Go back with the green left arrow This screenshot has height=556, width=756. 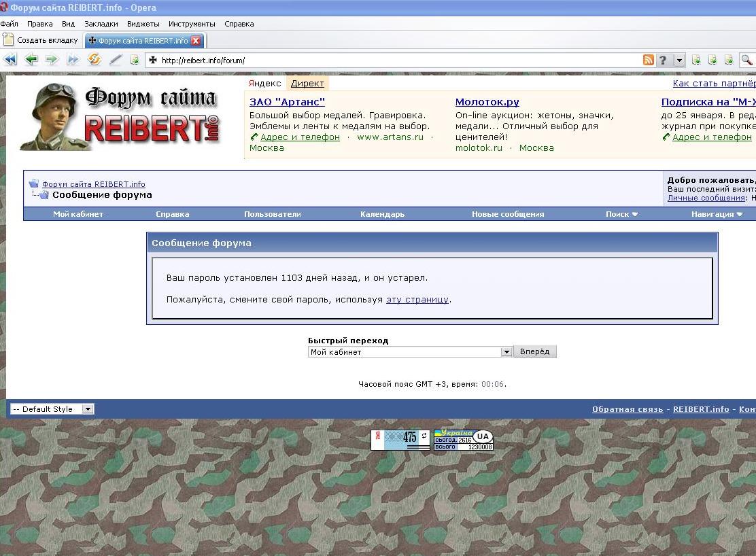pos(31,60)
